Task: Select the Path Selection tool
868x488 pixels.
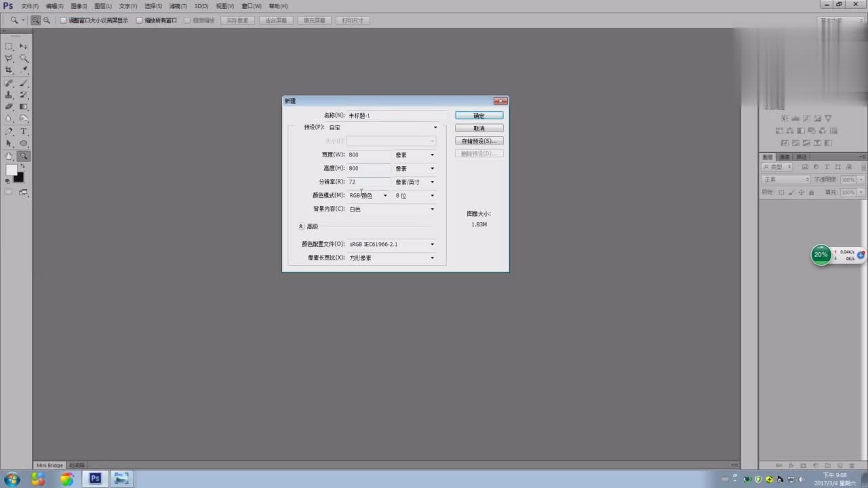Action: (x=9, y=144)
